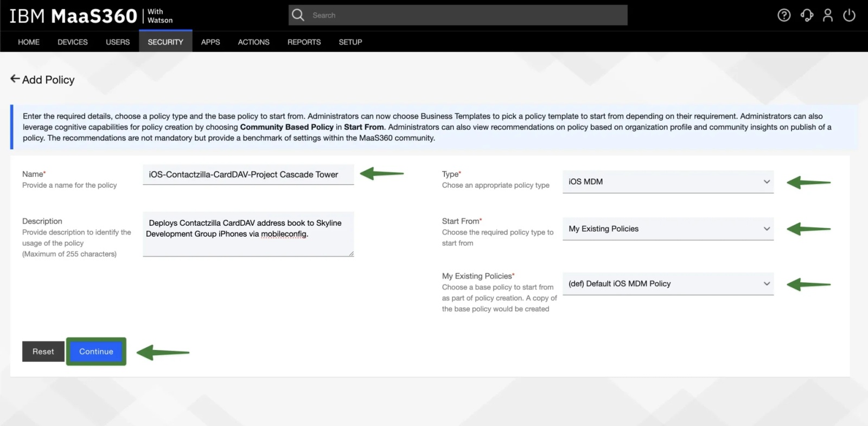Click 'Provide a name for the policy' hint

click(x=69, y=185)
